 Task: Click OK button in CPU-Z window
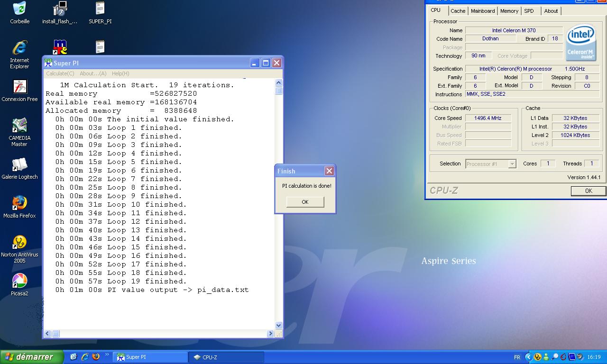click(x=589, y=191)
